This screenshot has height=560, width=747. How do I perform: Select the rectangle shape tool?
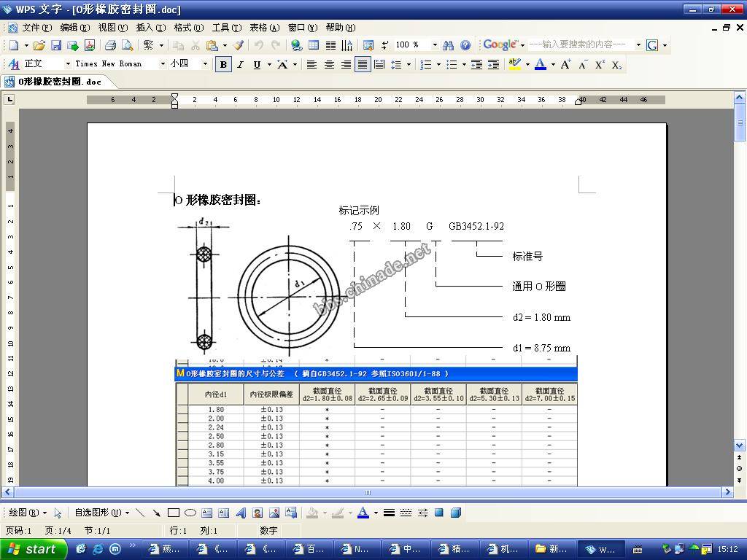(174, 513)
